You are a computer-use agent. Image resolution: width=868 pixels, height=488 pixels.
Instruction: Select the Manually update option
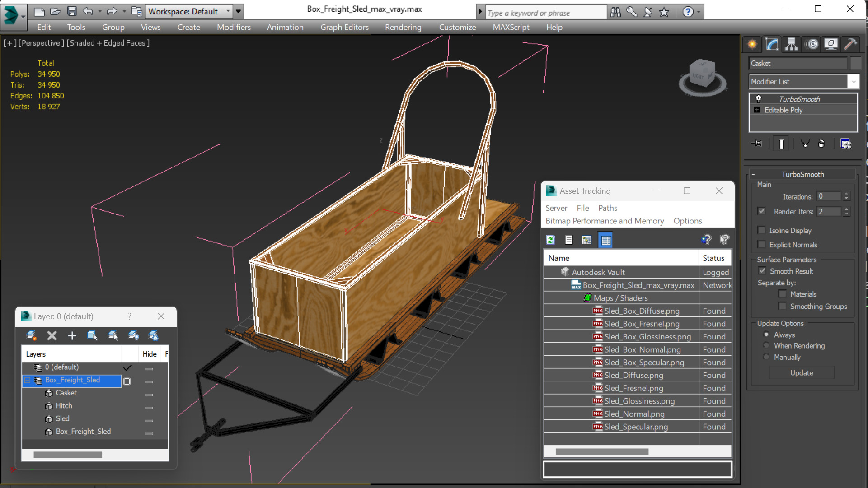766,357
